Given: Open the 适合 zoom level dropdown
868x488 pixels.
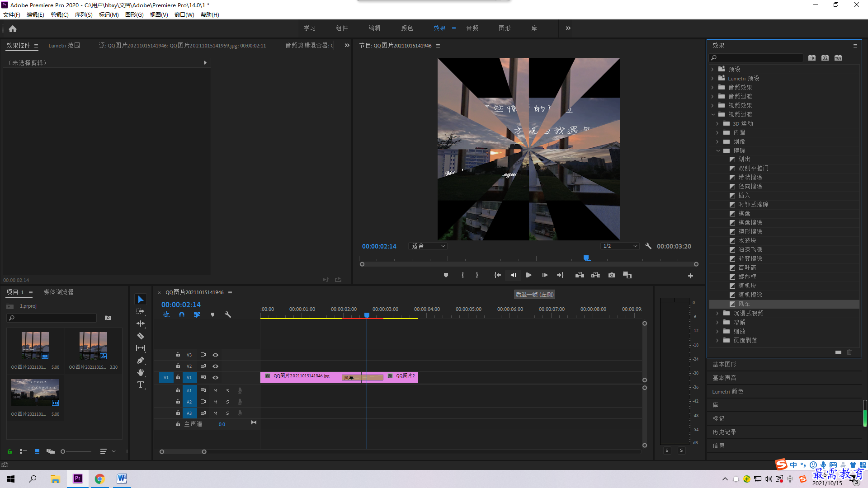Looking at the screenshot, I should point(428,246).
